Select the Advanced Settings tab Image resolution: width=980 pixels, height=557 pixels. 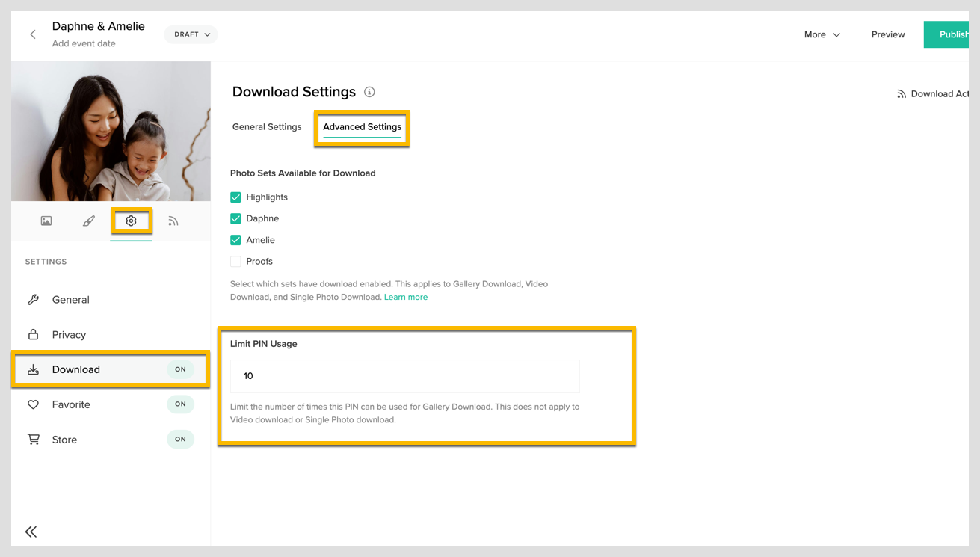[362, 127]
